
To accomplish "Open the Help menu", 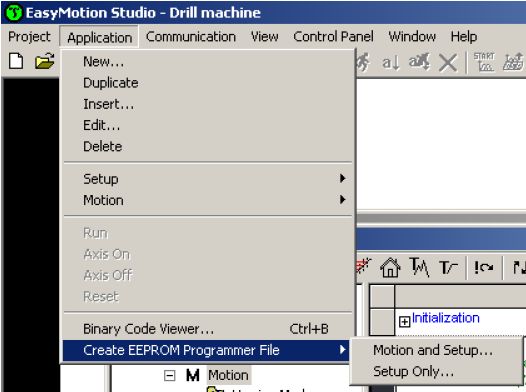I will point(464,37).
